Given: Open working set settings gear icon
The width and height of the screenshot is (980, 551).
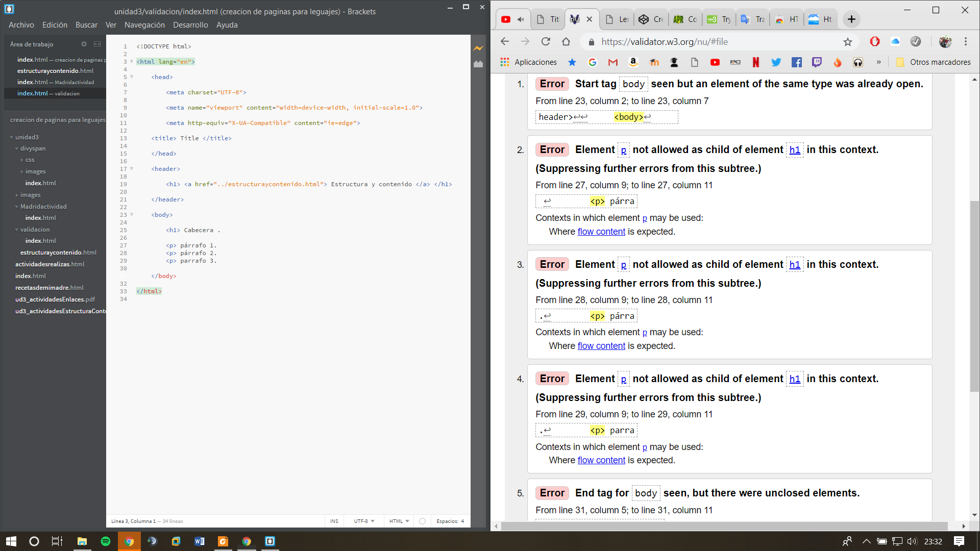Looking at the screenshot, I should point(84,44).
